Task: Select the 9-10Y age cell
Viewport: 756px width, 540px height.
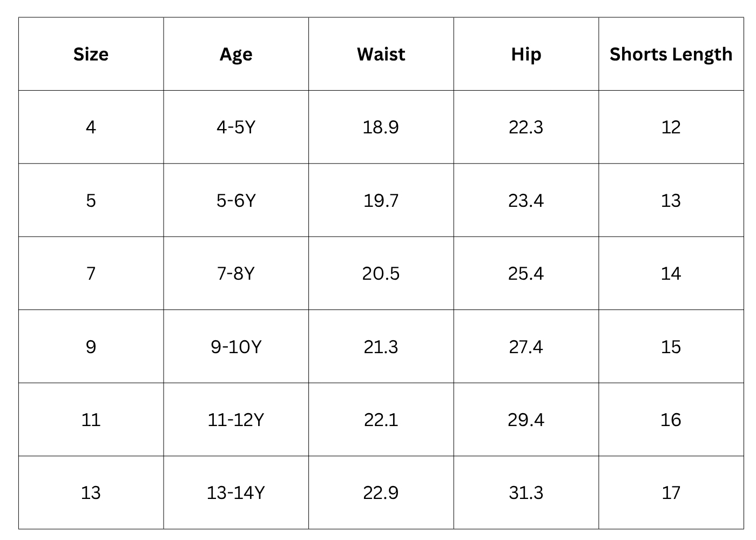Action: click(x=236, y=347)
